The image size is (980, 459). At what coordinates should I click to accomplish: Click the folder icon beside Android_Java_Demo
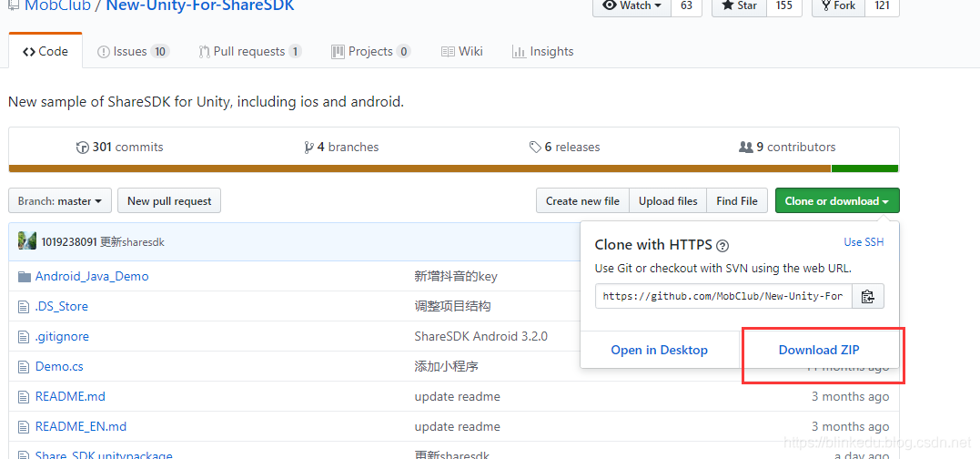coord(25,276)
